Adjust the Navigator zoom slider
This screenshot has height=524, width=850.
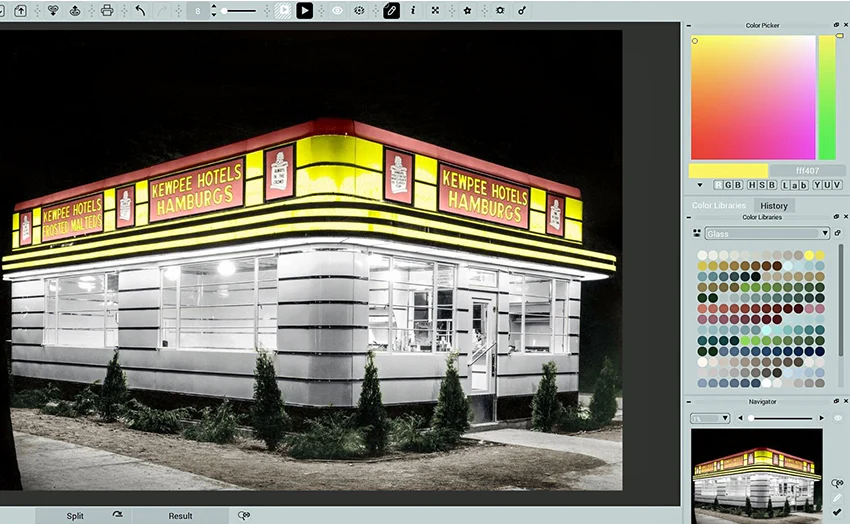pyautogui.click(x=781, y=418)
